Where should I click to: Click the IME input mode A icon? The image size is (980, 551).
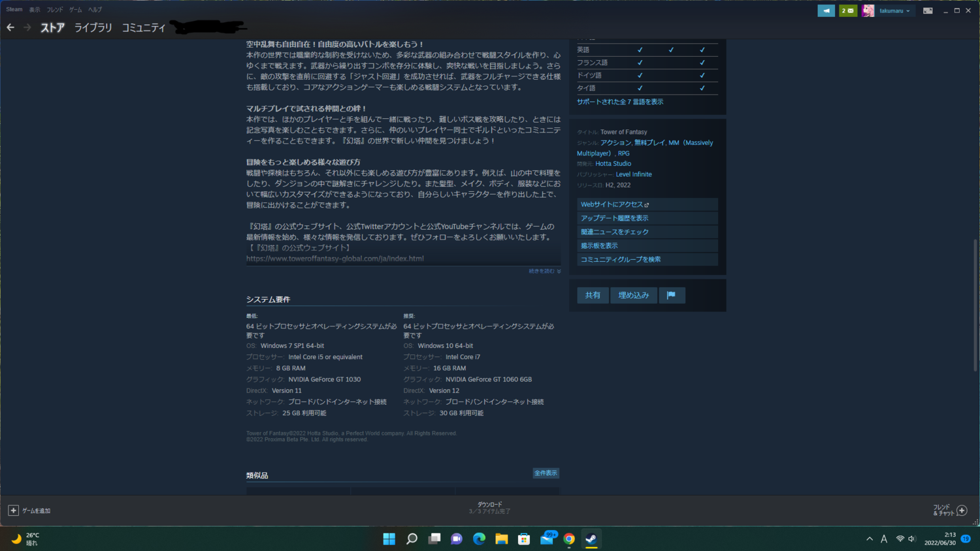[x=884, y=539]
